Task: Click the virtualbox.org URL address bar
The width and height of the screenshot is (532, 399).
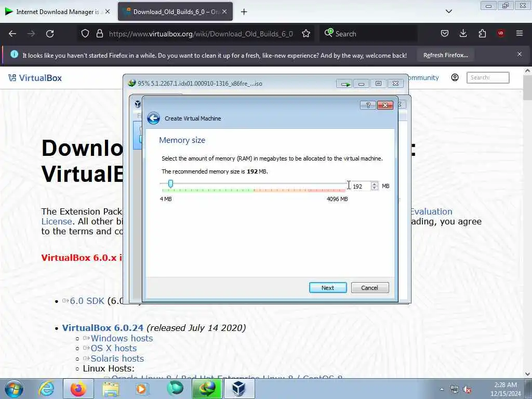Action: tap(201, 34)
